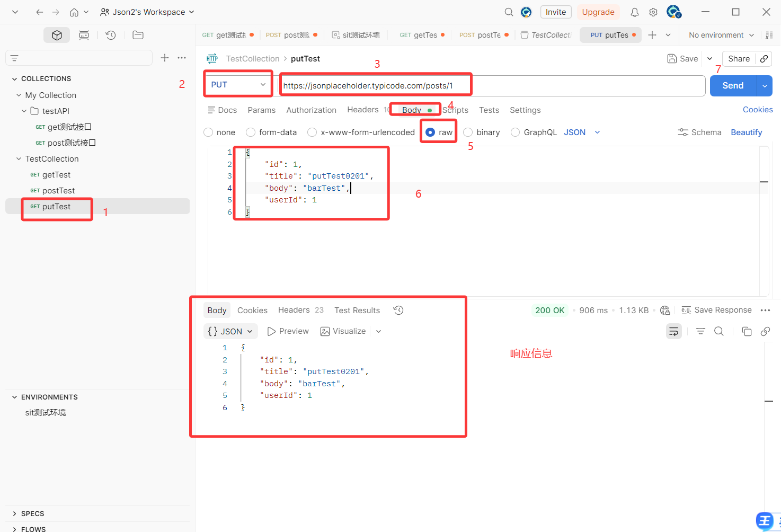
Task: Click the Invite button
Action: click(x=556, y=12)
